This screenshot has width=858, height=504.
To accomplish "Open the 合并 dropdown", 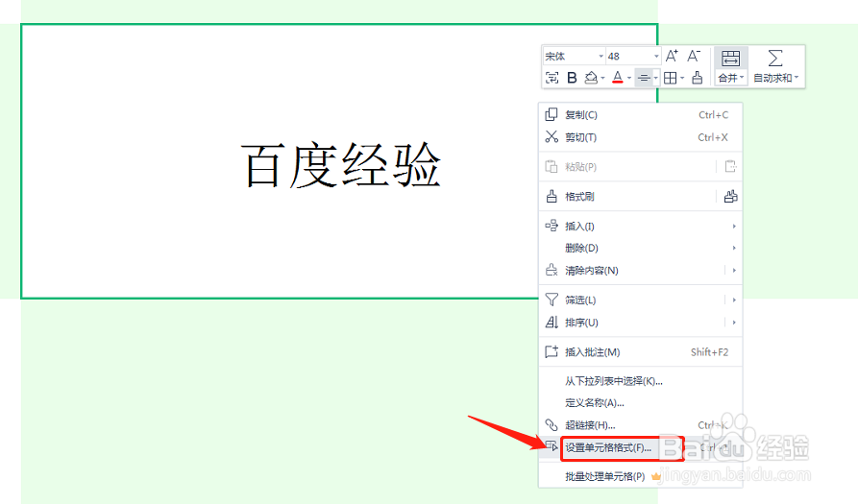I will (x=731, y=78).
